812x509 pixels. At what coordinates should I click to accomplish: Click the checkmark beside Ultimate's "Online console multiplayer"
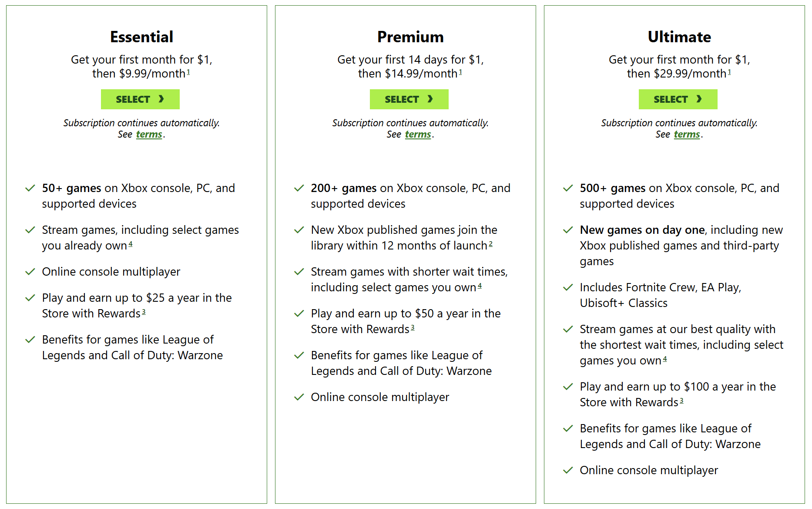pyautogui.click(x=568, y=470)
